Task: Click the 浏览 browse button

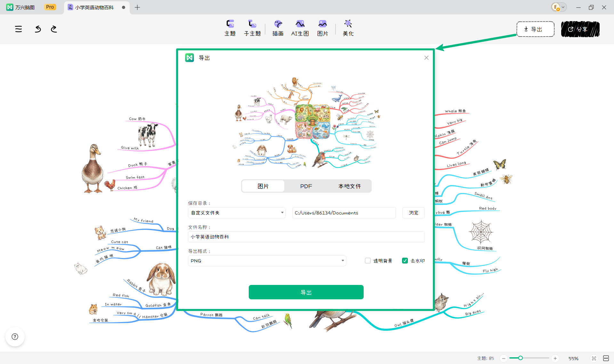Action: (413, 213)
